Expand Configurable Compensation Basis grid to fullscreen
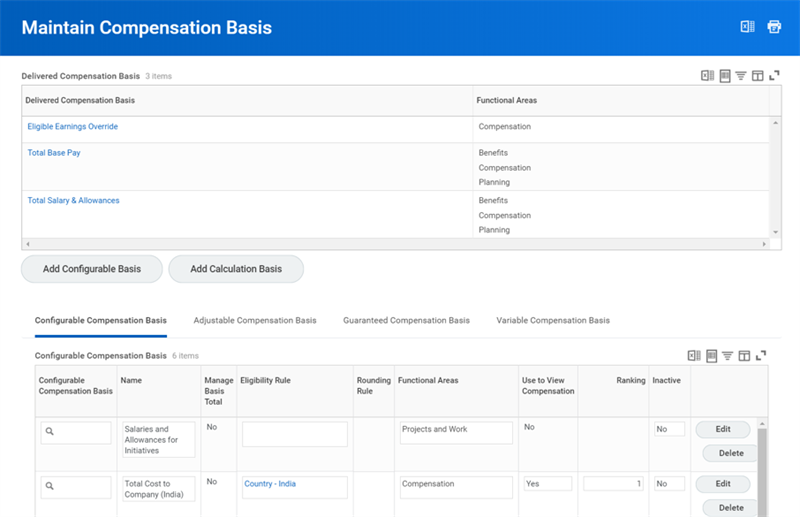Viewport: 800px width, 517px height. (x=761, y=355)
